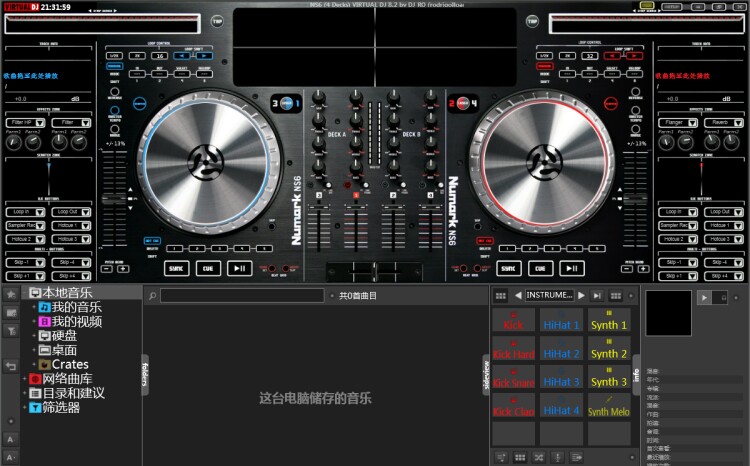Screen dimensions: 750x466
Task: Trigger the HiHat 3 sampler pad
Action: click(x=562, y=377)
